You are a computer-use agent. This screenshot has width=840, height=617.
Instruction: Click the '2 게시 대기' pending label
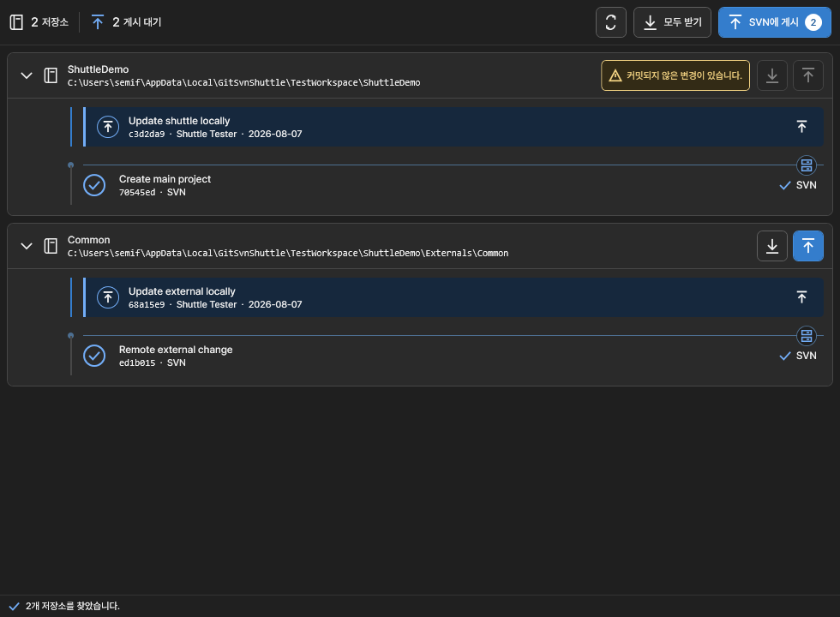point(136,22)
